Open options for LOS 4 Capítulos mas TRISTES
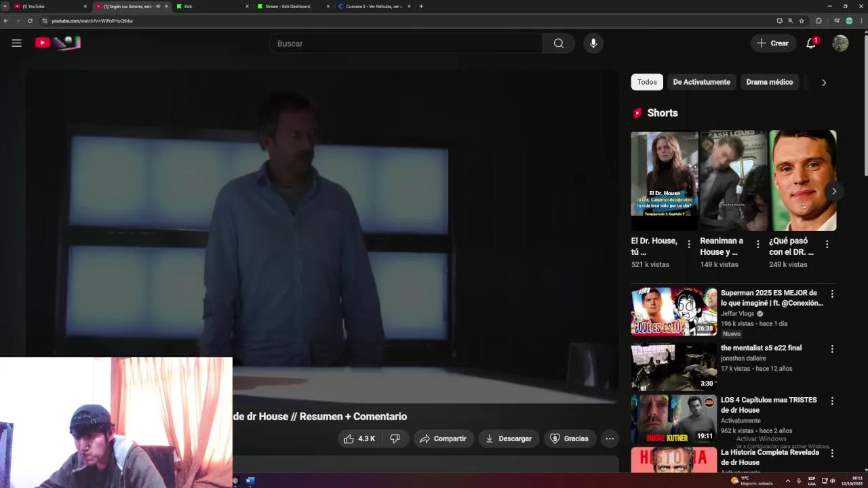 point(832,401)
